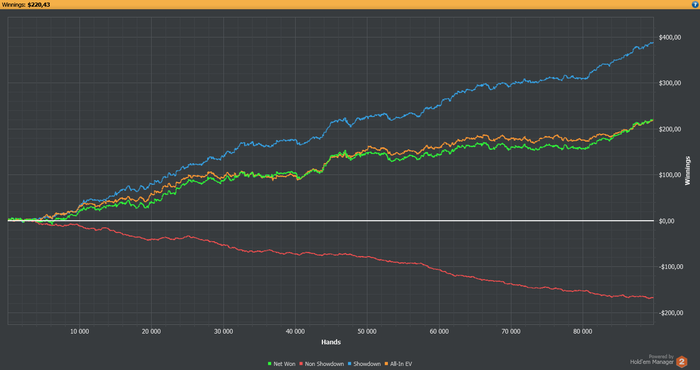
Task: Click the $0,00 y-axis label
Action: click(x=668, y=220)
